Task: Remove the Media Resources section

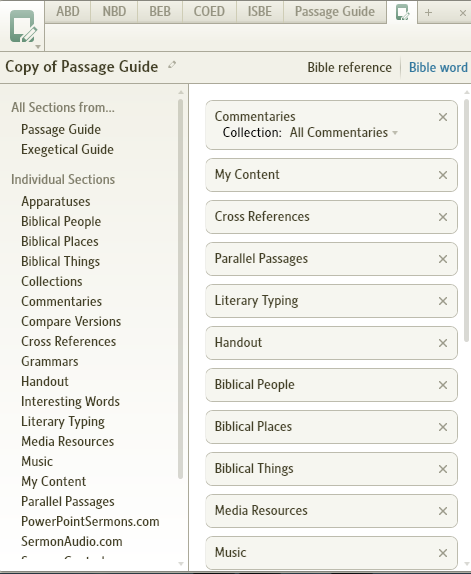Action: (443, 511)
